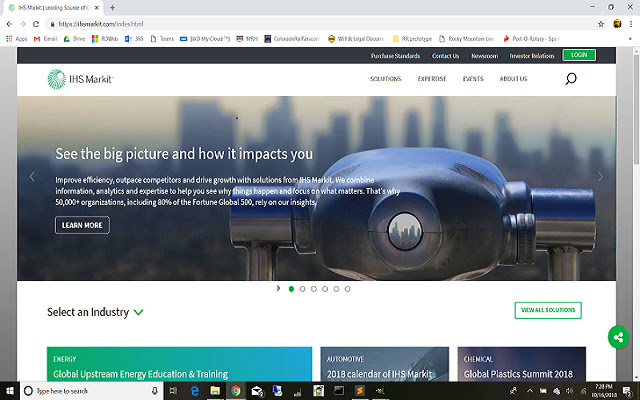
Task: Open Global Upstream Energy Education card
Action: point(179,364)
